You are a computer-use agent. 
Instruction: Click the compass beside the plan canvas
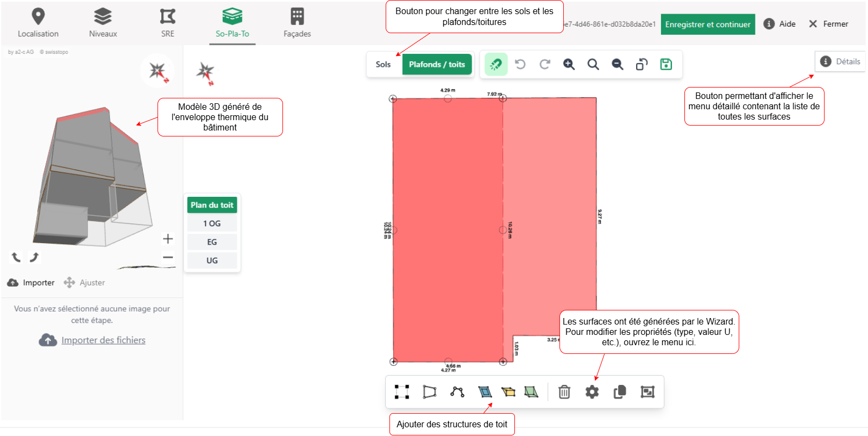(206, 73)
